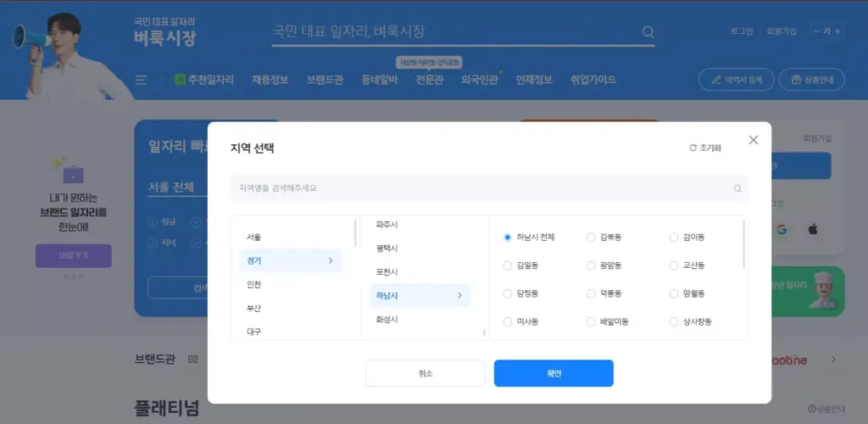This screenshot has height=424, width=868.
Task: Increase font size with plus icon
Action: point(837,31)
